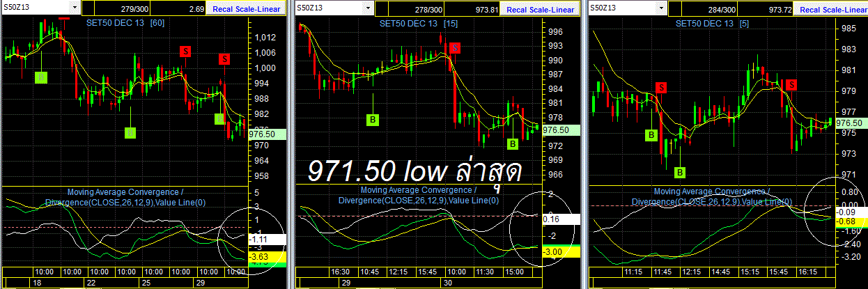Viewport: 868px width, 289px height.
Task: Click the lowest B buy marker in the 5-minute chart
Action: point(680,171)
